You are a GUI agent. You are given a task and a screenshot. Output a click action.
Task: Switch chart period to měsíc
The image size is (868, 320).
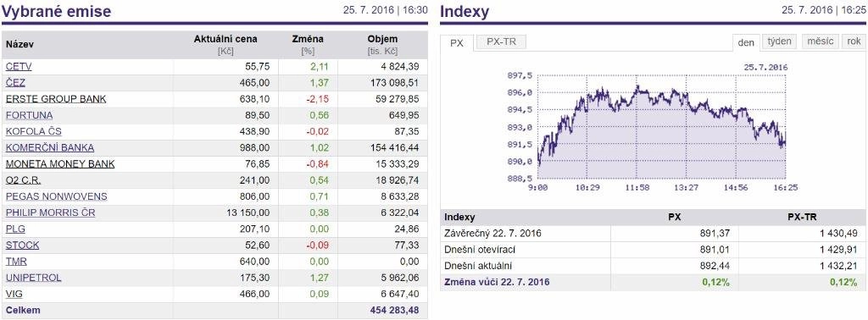tap(820, 41)
